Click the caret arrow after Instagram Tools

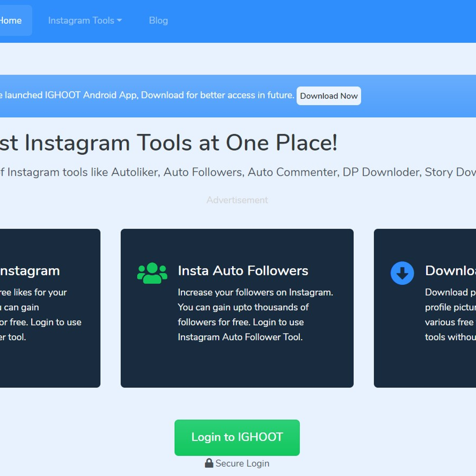(120, 20)
